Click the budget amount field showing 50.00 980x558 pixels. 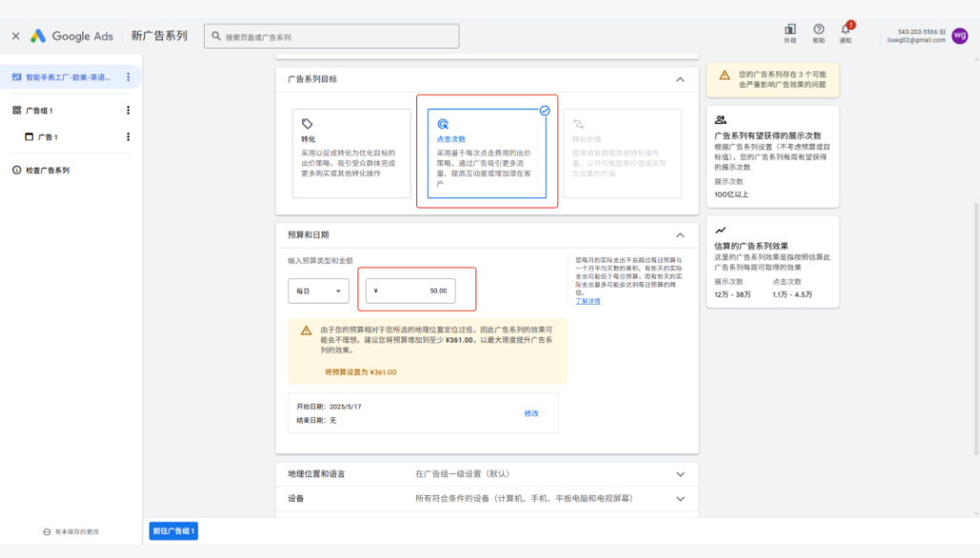[410, 290]
